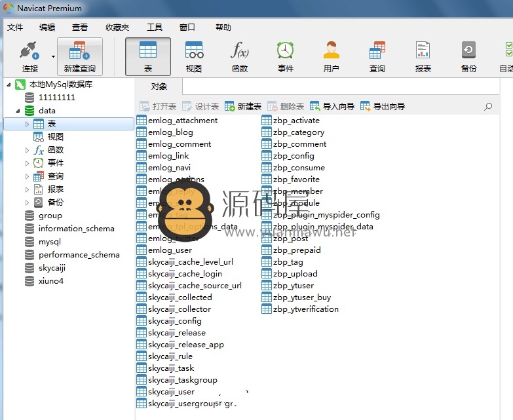
Task: Open the 函数 functions toolbar icon
Action: pyautogui.click(x=240, y=56)
